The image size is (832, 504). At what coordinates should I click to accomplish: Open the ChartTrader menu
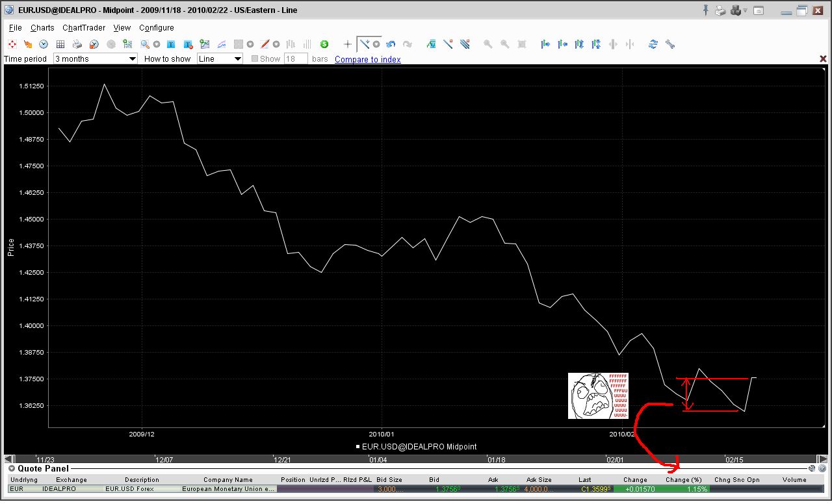84,28
